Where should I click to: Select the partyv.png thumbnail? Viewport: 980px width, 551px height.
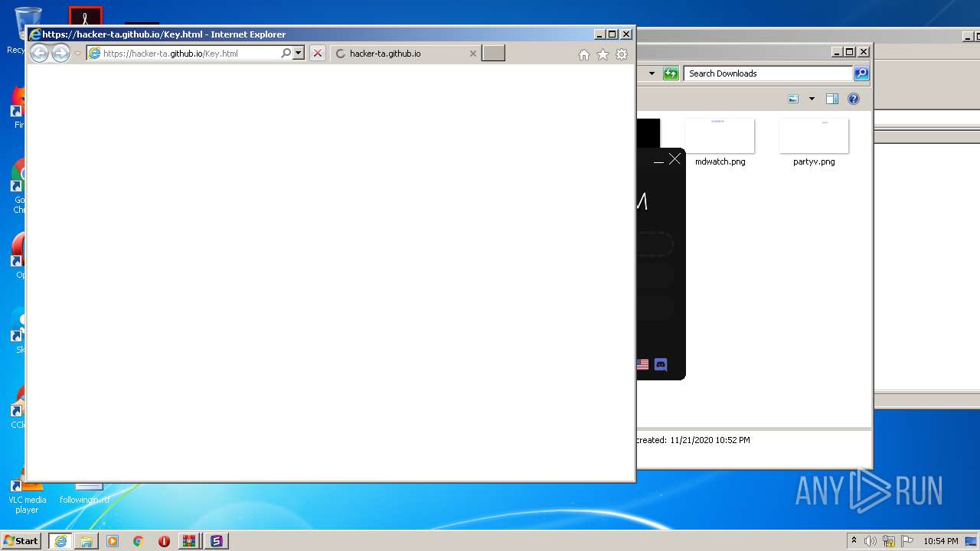point(814,136)
